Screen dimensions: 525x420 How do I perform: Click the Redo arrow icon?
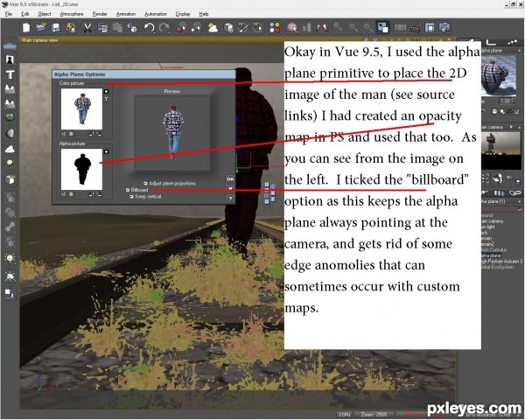click(164, 27)
